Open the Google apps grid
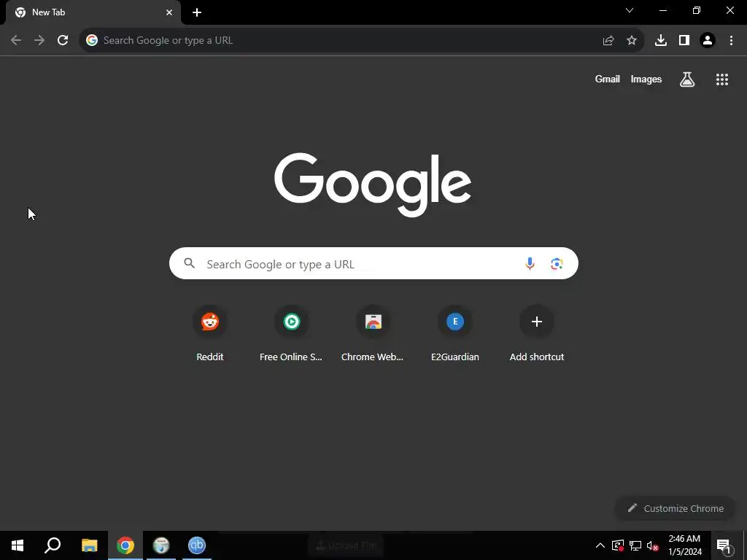The width and height of the screenshot is (747, 560). (722, 79)
